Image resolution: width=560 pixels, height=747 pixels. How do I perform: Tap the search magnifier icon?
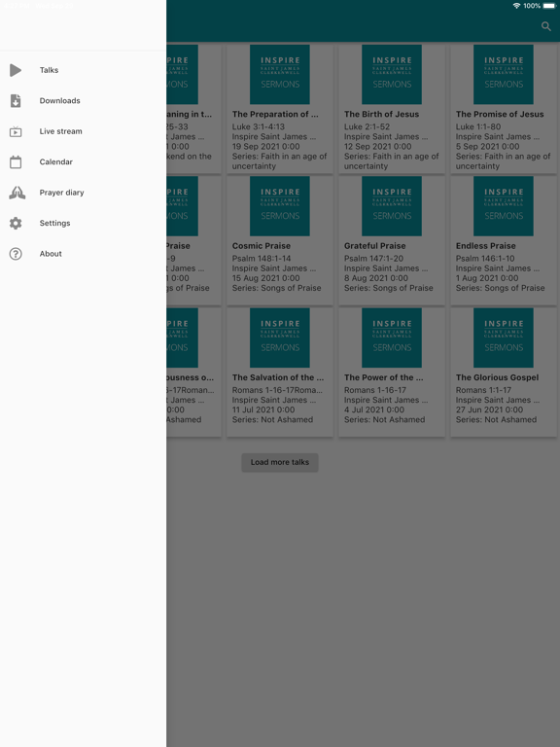pyautogui.click(x=545, y=26)
